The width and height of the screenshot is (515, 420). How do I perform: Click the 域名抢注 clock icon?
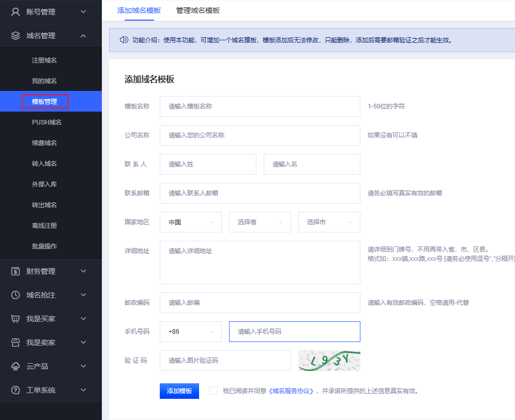(x=16, y=295)
